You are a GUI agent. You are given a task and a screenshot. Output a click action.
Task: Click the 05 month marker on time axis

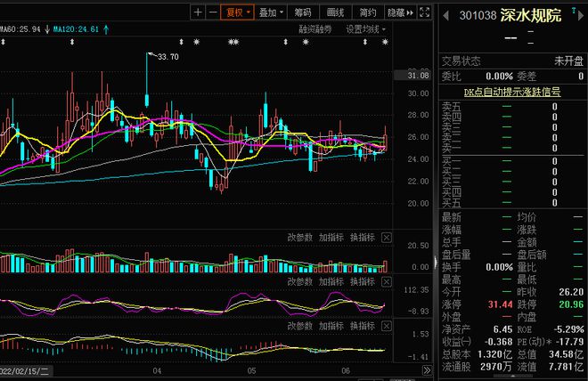click(251, 371)
